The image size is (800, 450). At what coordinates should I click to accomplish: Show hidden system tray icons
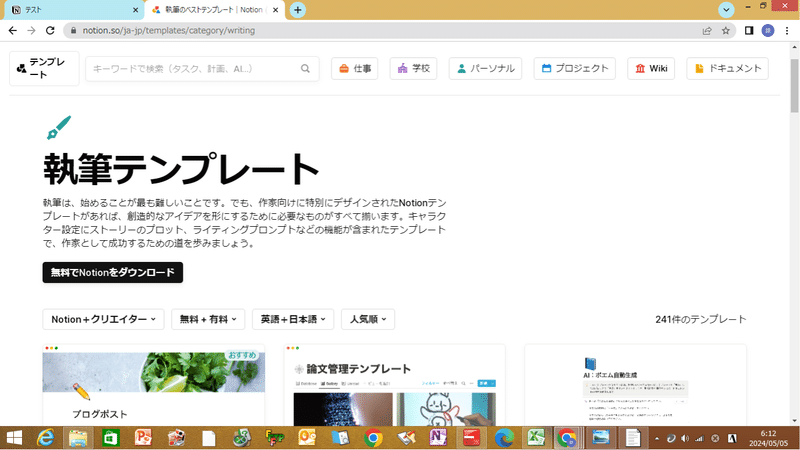coord(657,438)
